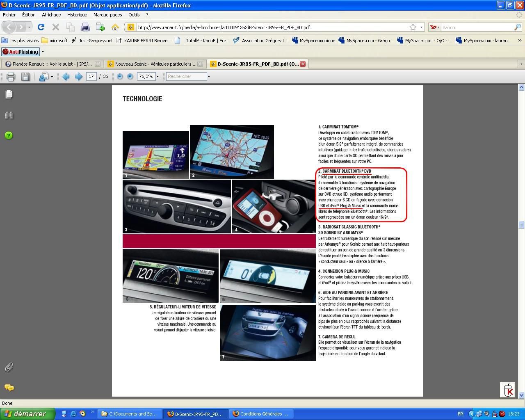The width and height of the screenshot is (525, 420).
Task: Click the Yahoo search field
Action: 477,27
